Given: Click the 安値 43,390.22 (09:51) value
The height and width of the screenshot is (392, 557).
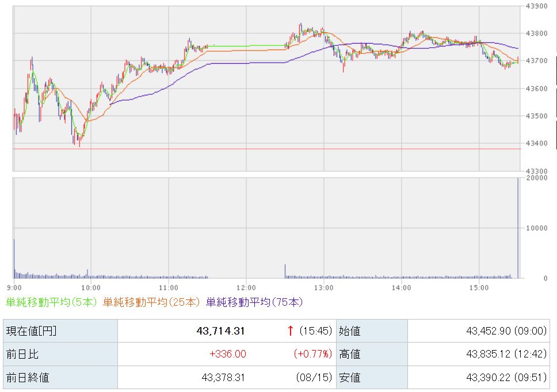Looking at the screenshot, I should tap(506, 378).
